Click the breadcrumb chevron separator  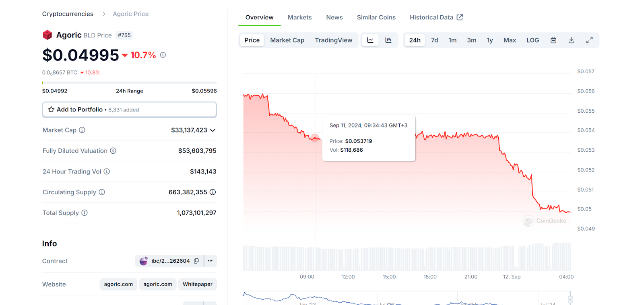[104, 14]
